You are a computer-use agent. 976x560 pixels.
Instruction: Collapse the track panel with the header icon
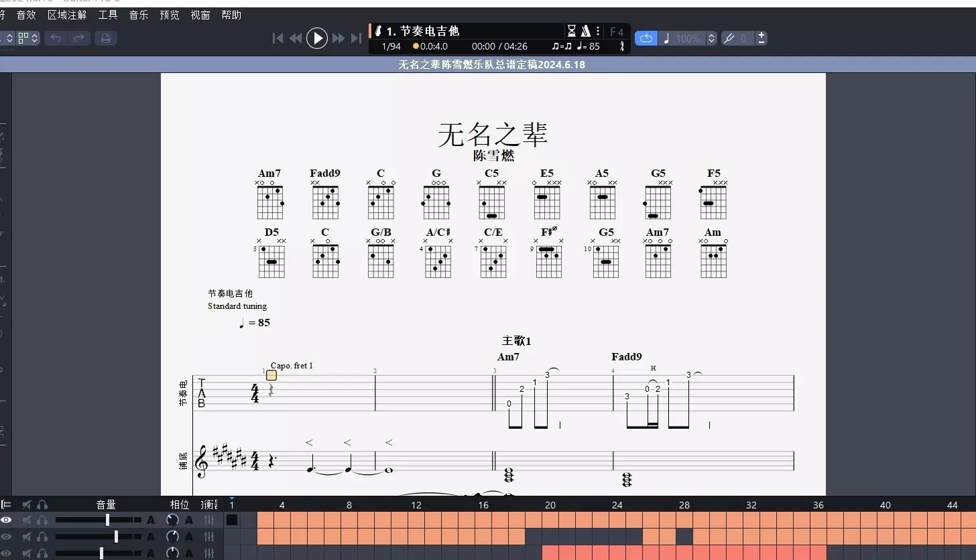pos(6,504)
